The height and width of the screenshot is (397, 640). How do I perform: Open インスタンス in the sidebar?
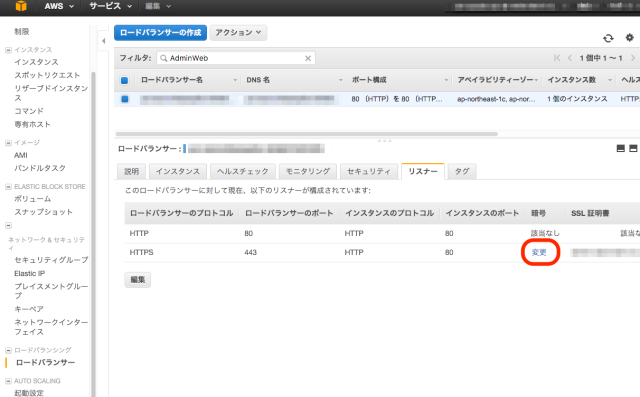point(36,62)
